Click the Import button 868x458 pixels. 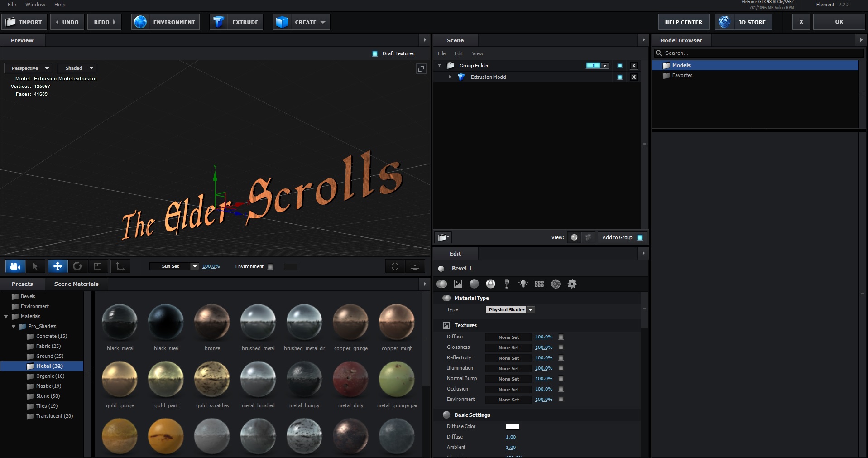[x=24, y=22]
